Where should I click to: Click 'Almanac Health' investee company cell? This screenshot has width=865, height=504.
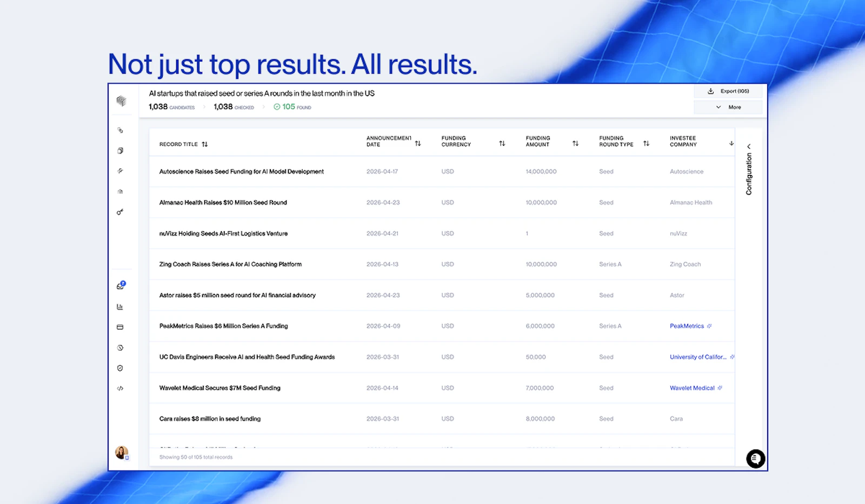691,203
